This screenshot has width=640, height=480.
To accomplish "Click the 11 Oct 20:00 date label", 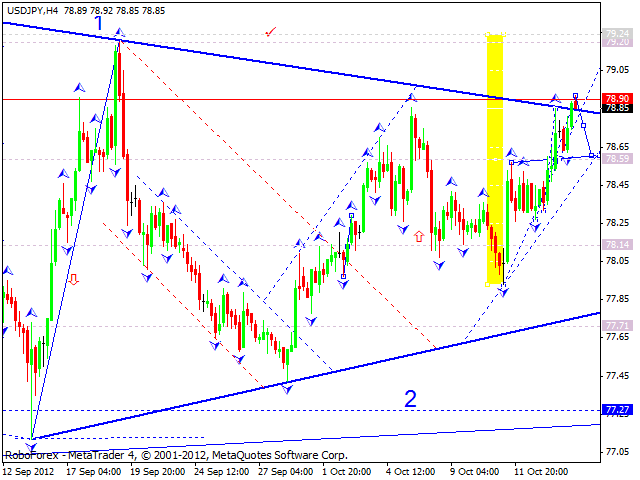I will click(541, 471).
